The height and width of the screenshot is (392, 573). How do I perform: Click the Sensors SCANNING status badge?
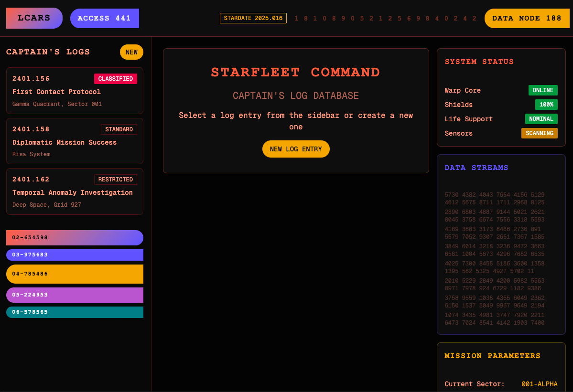(539, 133)
